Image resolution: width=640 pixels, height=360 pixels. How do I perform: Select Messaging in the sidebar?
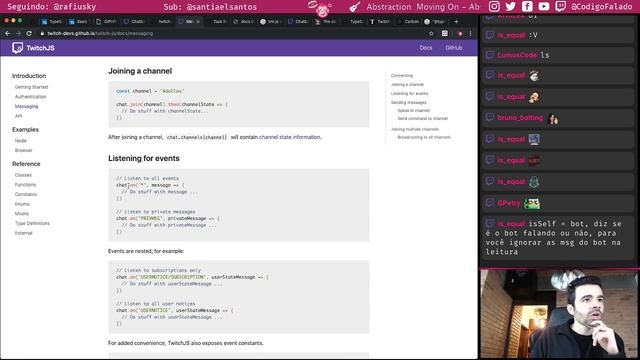click(27, 107)
